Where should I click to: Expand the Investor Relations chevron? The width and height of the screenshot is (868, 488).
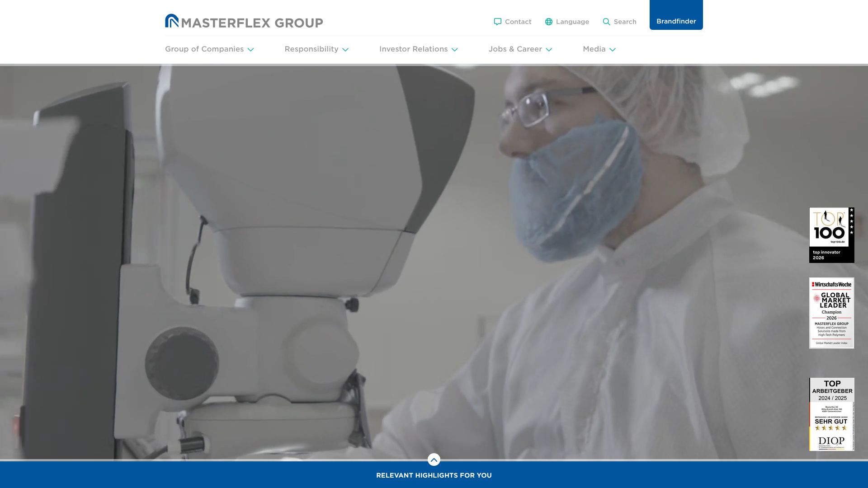(x=454, y=50)
